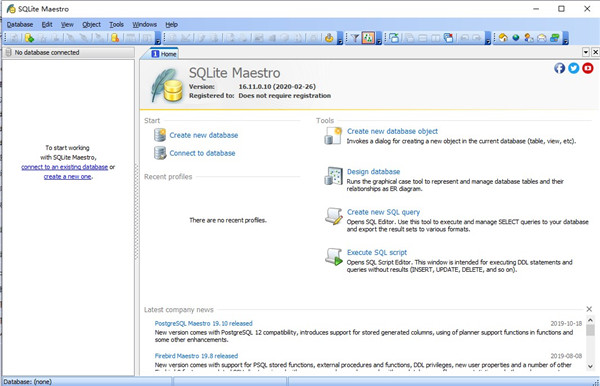Click the Create new database link
This screenshot has height=386, width=600.
(x=204, y=135)
